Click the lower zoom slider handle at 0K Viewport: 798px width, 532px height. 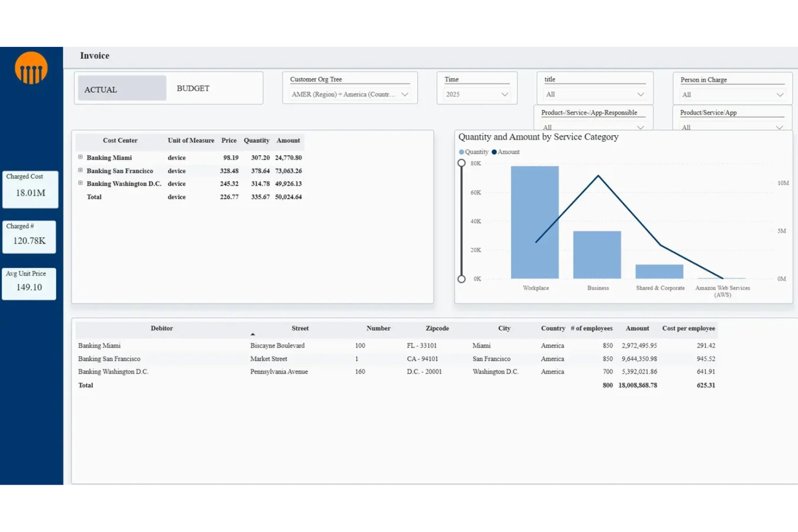(x=462, y=279)
